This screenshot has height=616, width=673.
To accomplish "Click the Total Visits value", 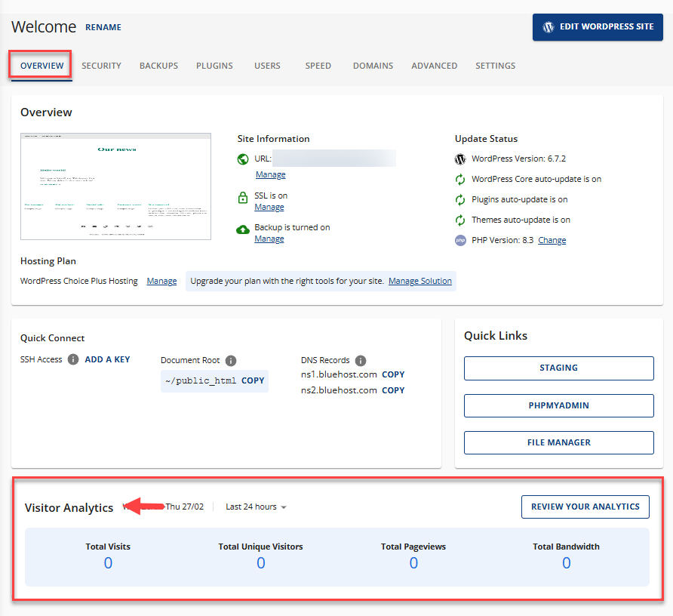I will (x=108, y=562).
